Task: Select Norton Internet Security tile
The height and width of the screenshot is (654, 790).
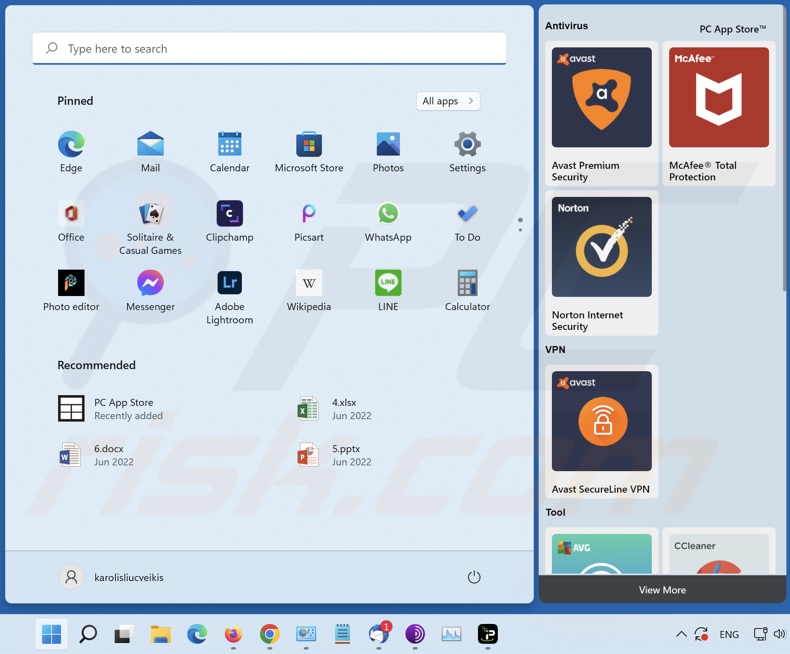Action: [x=602, y=264]
